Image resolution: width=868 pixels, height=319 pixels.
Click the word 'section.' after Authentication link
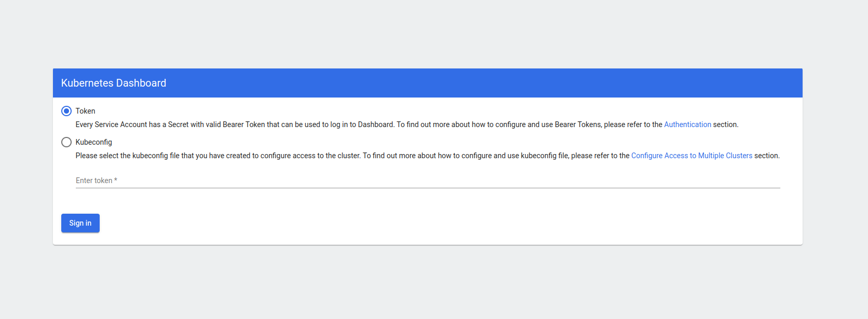pos(726,124)
